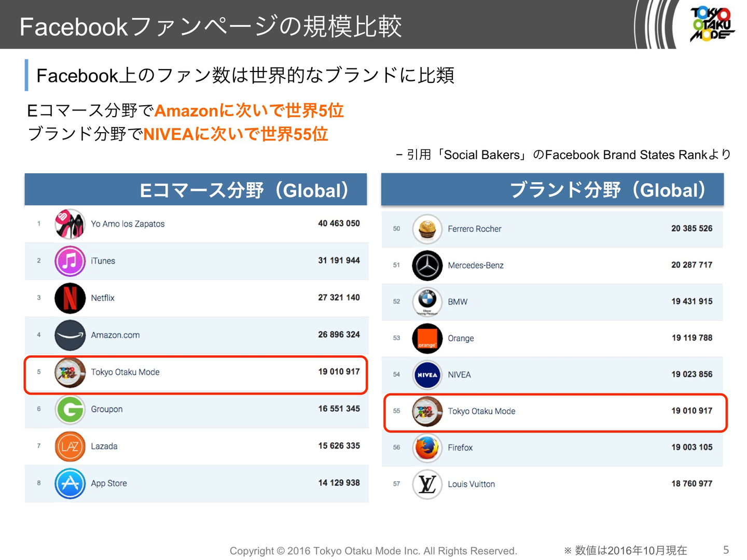Click the slide title 'Facebookファンページの規模比較'
Screen dimensions: 747x560
coord(211,26)
